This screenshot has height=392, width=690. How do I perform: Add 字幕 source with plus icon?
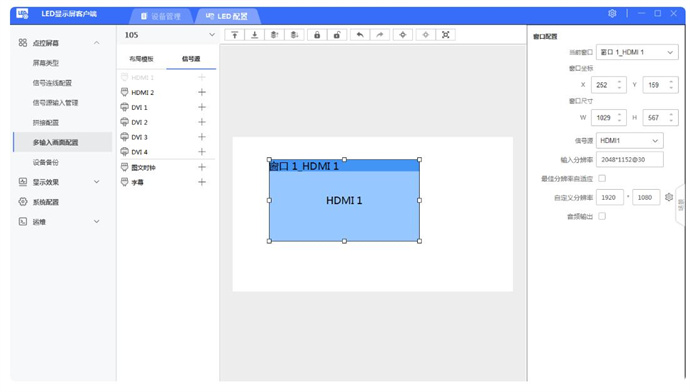pos(202,182)
